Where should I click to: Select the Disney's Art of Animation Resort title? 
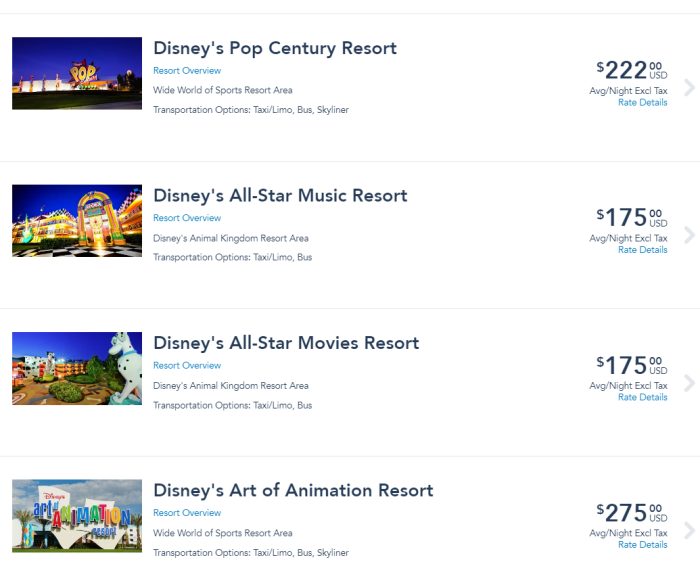tap(293, 490)
